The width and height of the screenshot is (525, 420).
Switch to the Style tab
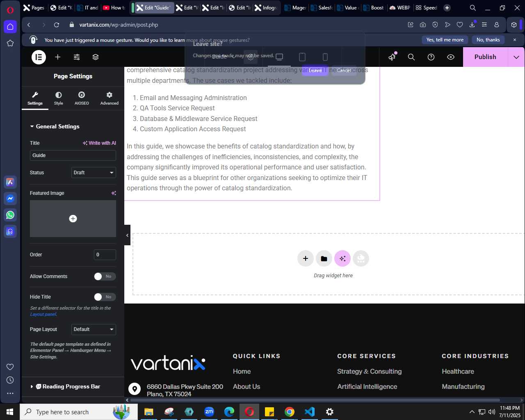pyautogui.click(x=59, y=98)
